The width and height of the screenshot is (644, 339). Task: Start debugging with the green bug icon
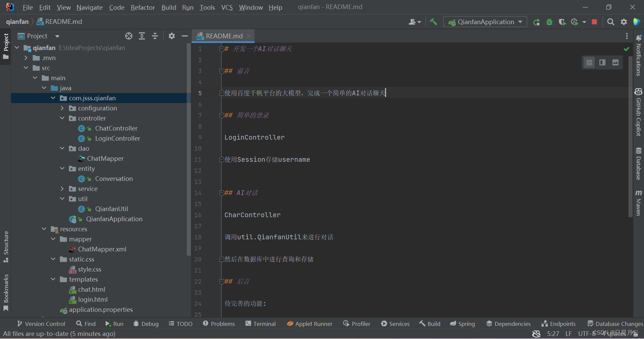pyautogui.click(x=549, y=22)
